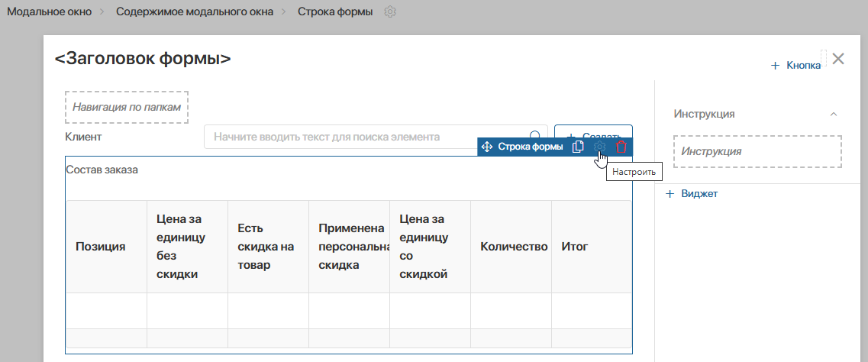868x362 pixels.
Task: Select the Инструкция dashed placeholder box
Action: [757, 151]
